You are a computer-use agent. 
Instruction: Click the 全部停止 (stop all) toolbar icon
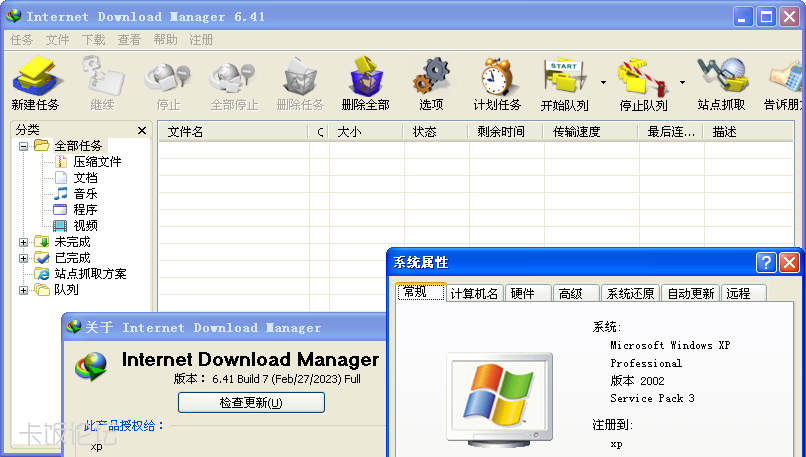pyautogui.click(x=234, y=83)
